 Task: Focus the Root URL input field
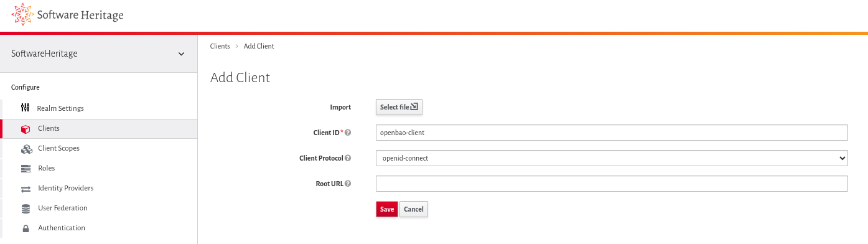(612, 184)
